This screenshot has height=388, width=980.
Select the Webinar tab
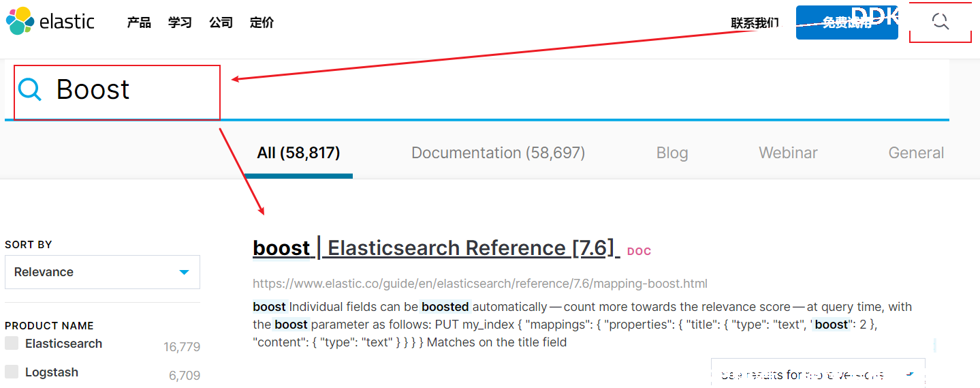[788, 153]
